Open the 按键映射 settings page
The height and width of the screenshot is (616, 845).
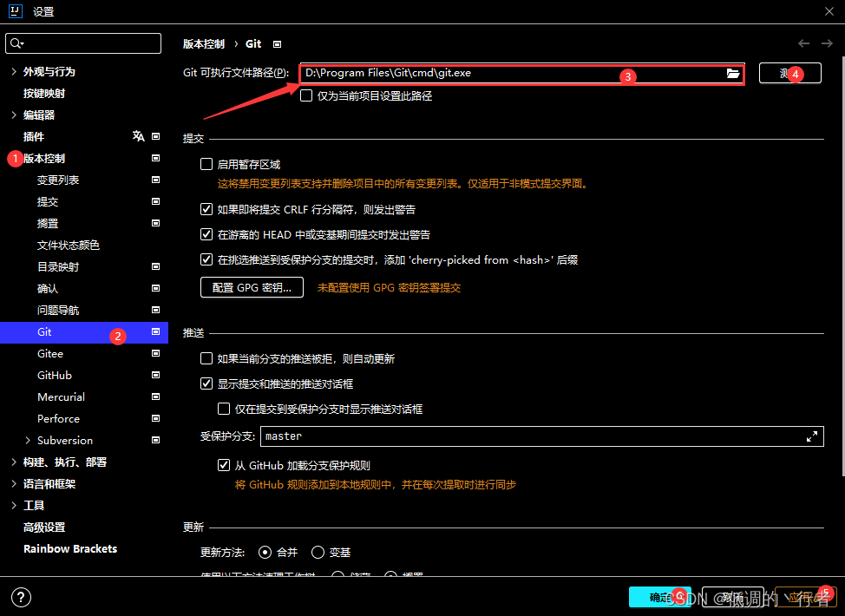click(44, 93)
